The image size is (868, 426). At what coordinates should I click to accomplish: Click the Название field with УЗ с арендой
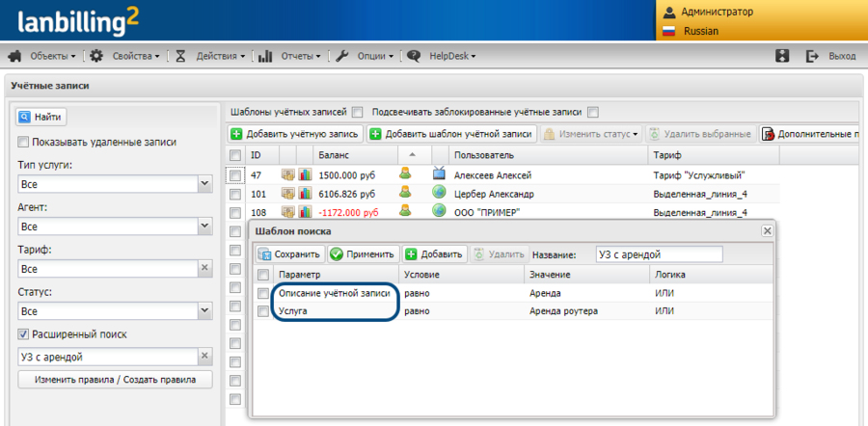658,254
